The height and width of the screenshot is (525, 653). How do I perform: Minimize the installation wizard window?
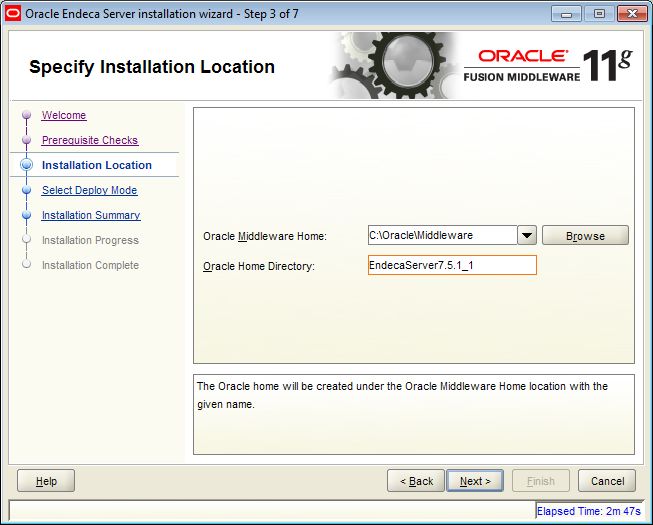(x=566, y=14)
